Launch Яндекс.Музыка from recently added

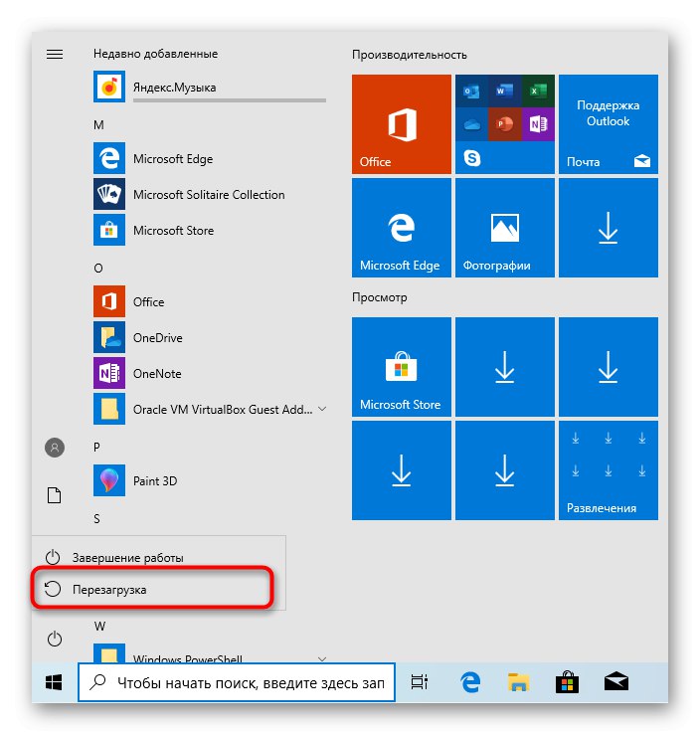click(x=210, y=87)
